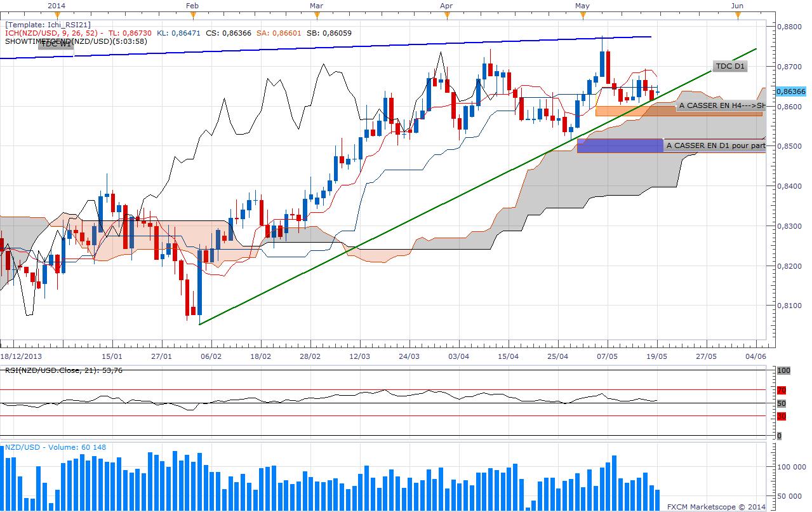The image size is (812, 512).
Task: Select the ICH(NZD/USD, 9, 26, 52) indicator label
Action: point(51,33)
